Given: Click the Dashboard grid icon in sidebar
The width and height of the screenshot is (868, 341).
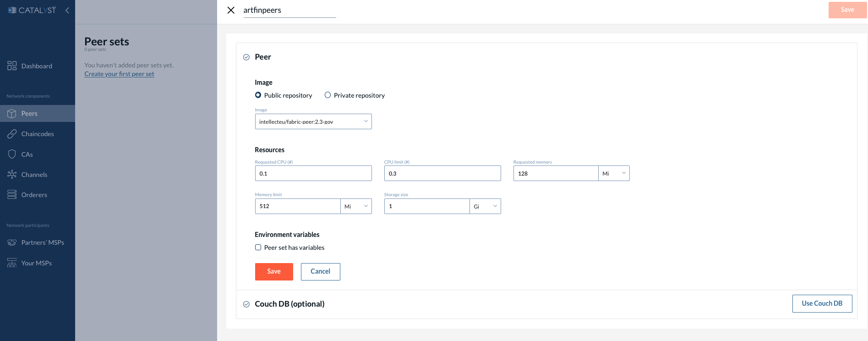Looking at the screenshot, I should coord(12,66).
